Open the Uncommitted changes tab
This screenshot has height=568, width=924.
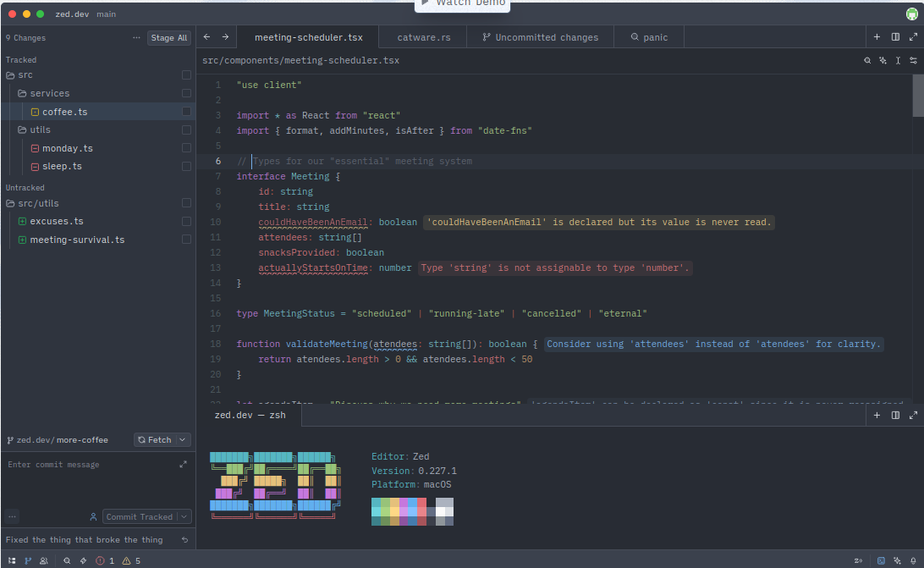point(540,37)
